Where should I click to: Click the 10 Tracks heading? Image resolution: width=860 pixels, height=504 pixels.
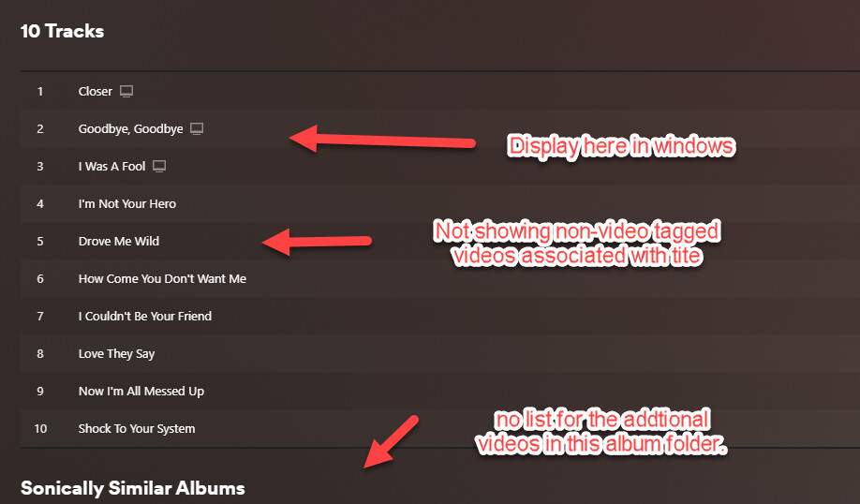[62, 31]
